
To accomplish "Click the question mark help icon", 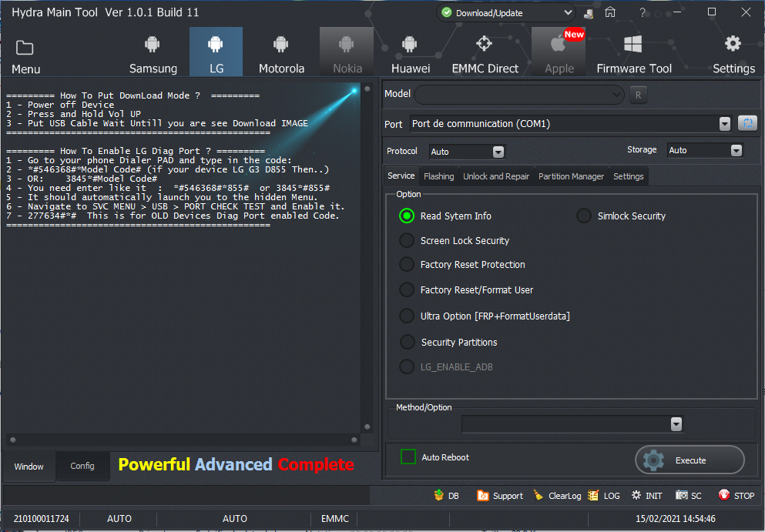I will [x=643, y=12].
